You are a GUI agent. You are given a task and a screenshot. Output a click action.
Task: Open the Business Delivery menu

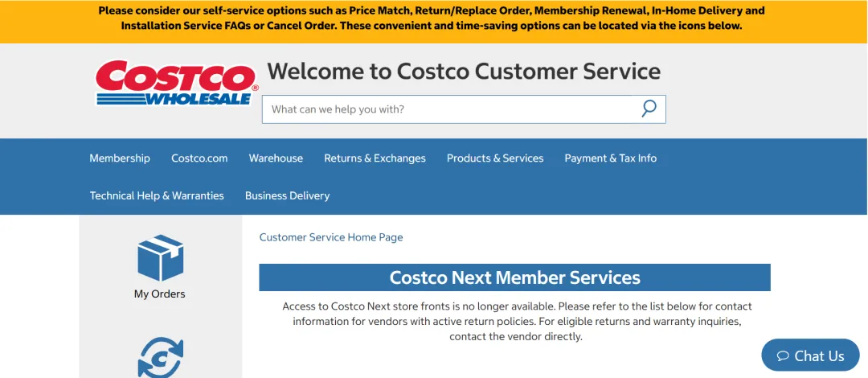[x=287, y=195]
